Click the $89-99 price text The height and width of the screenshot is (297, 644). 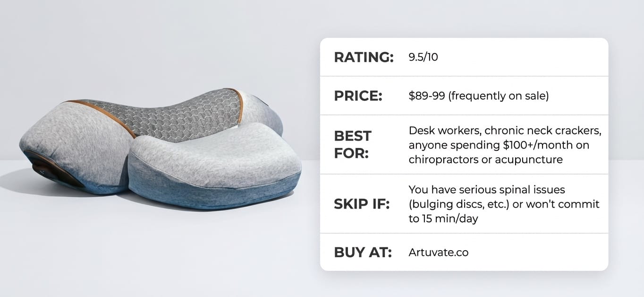point(426,96)
